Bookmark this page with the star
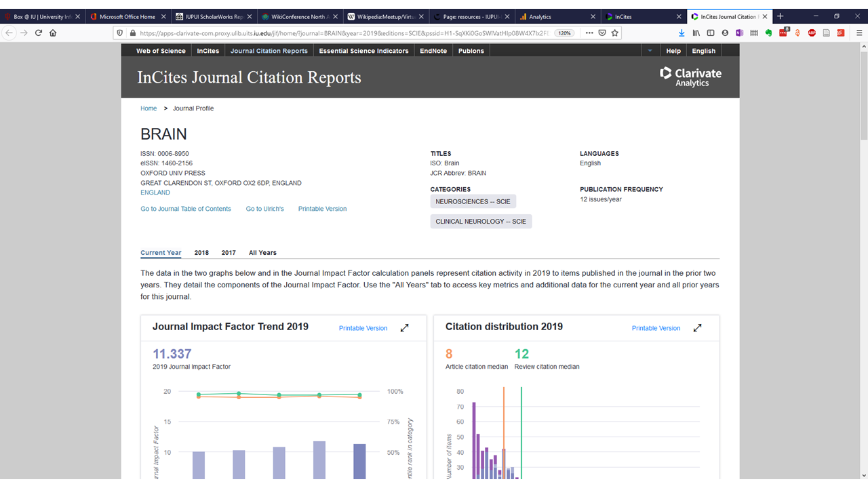Viewport: 868px width, 488px height. click(614, 33)
